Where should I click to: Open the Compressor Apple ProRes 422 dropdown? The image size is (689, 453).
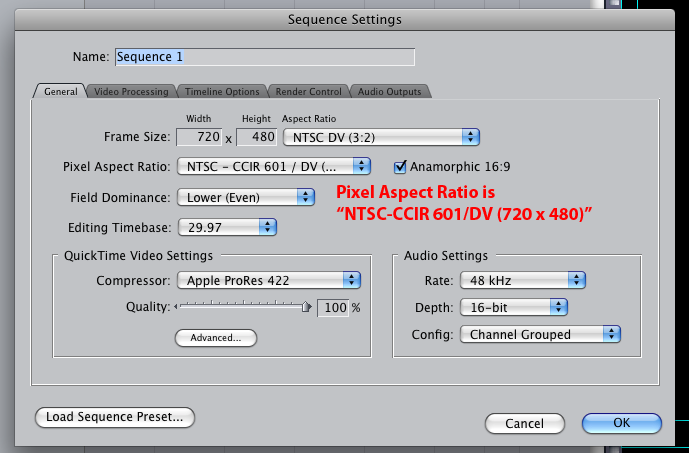coord(268,280)
